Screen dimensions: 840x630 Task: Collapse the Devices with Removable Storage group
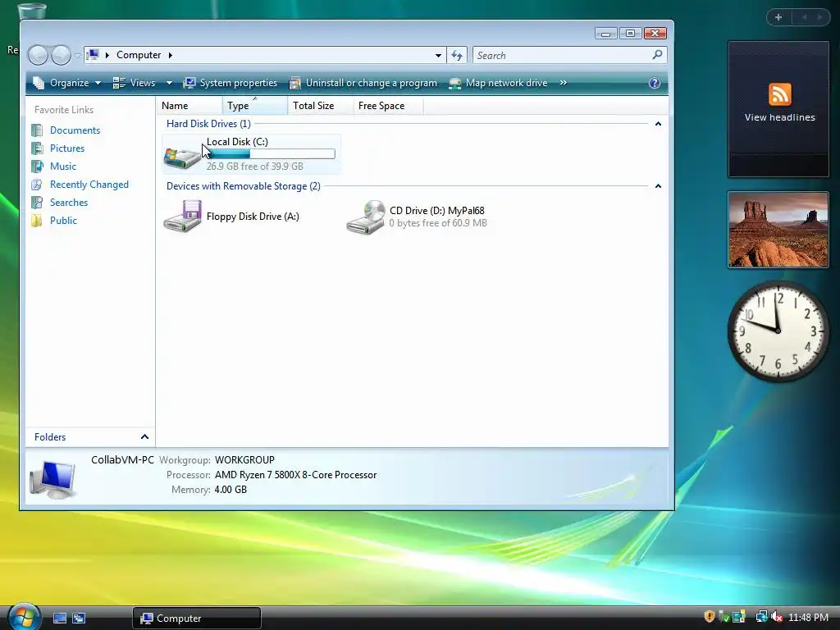coord(658,186)
